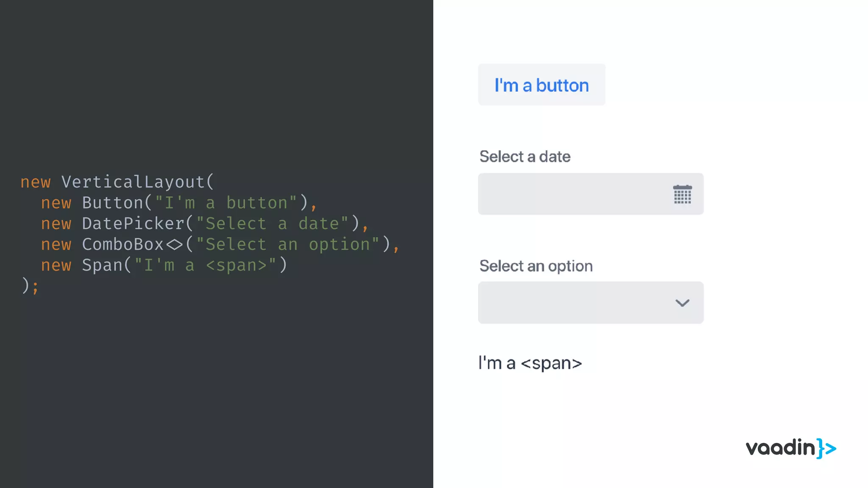Click the diamond operator after ComboBox
The width and height of the screenshot is (868, 488).
(x=174, y=245)
